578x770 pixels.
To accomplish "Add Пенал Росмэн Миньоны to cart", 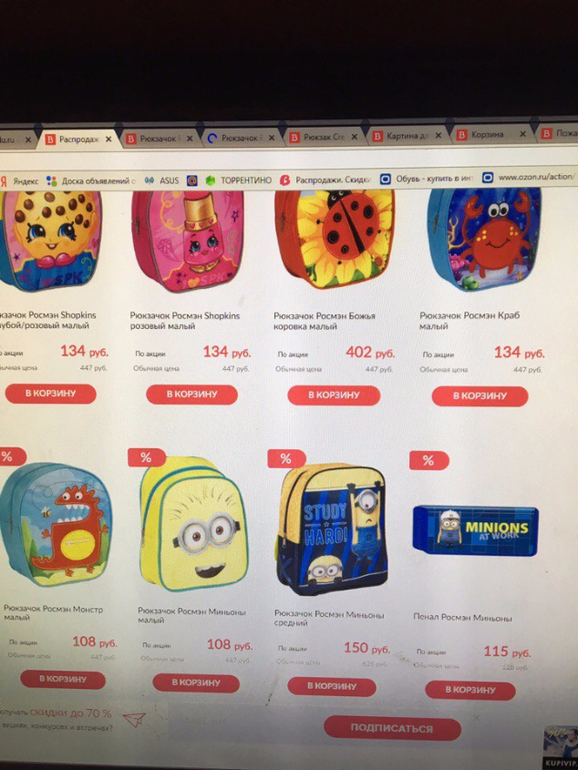I will tap(470, 689).
